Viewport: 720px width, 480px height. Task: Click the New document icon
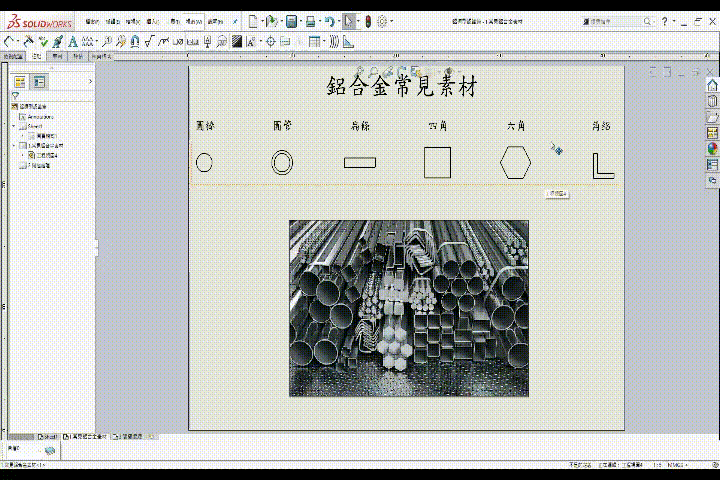[x=252, y=21]
